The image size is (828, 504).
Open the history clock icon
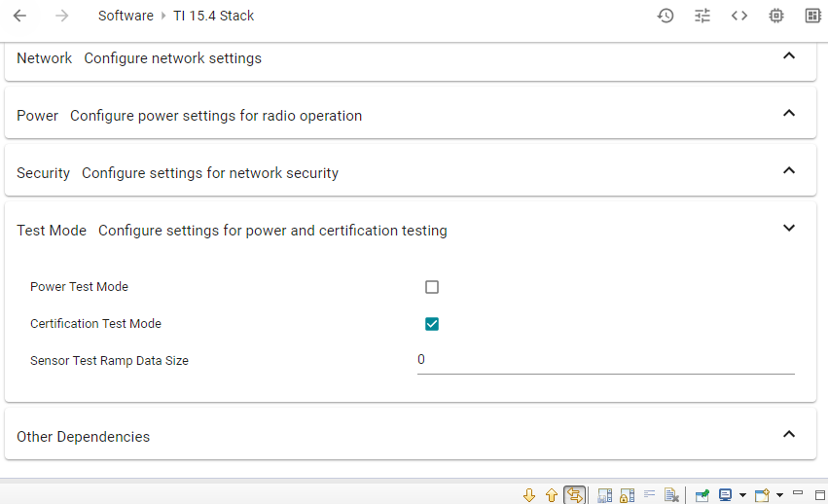coord(666,16)
